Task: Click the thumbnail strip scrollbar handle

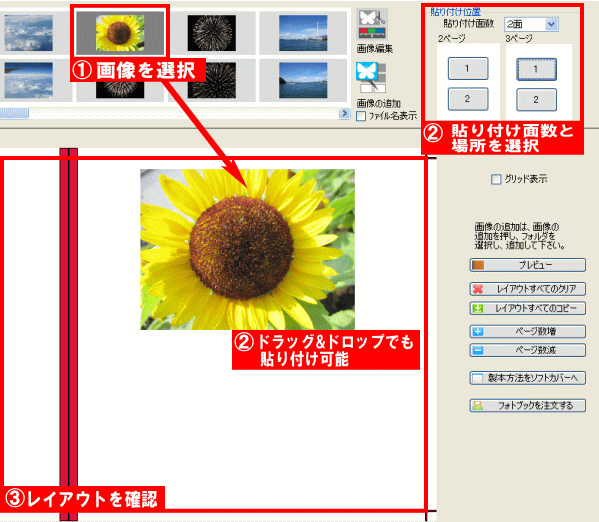Action: click(14, 113)
